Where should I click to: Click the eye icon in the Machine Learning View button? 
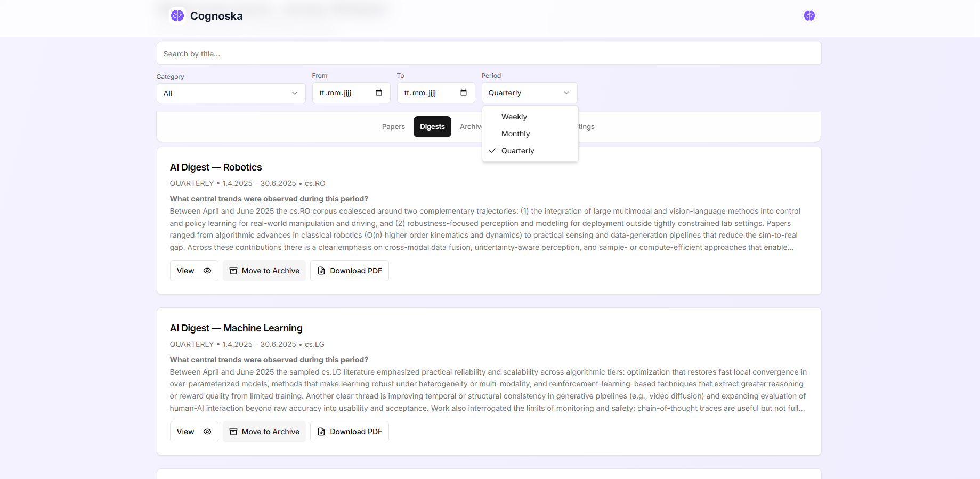pos(207,432)
